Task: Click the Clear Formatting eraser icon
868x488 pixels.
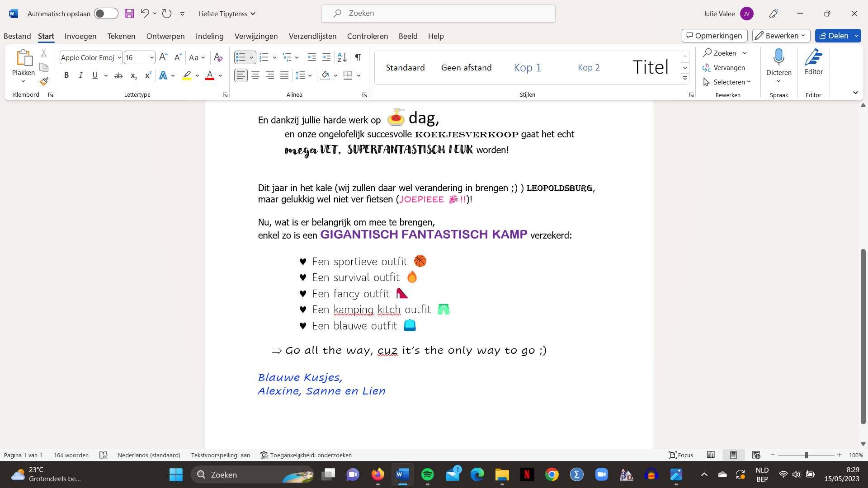Action: pos(218,57)
